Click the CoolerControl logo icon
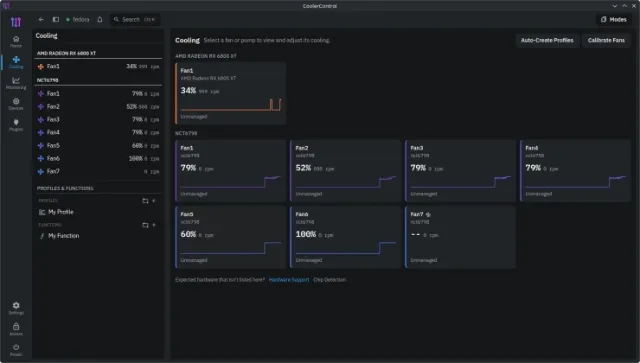 coord(16,22)
